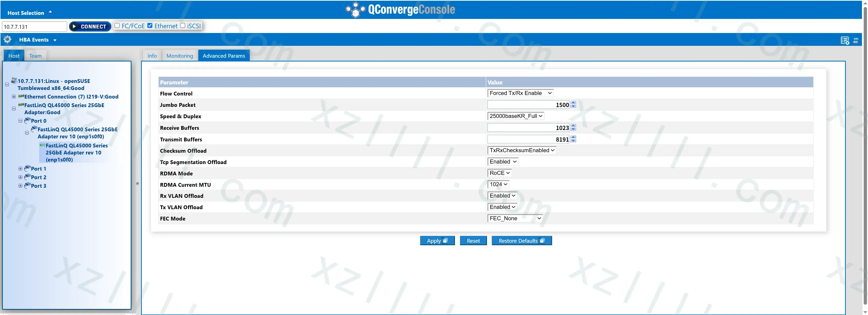Open the add event log icon at top right
Image resolution: width=868 pixels, height=315 pixels.
click(845, 40)
